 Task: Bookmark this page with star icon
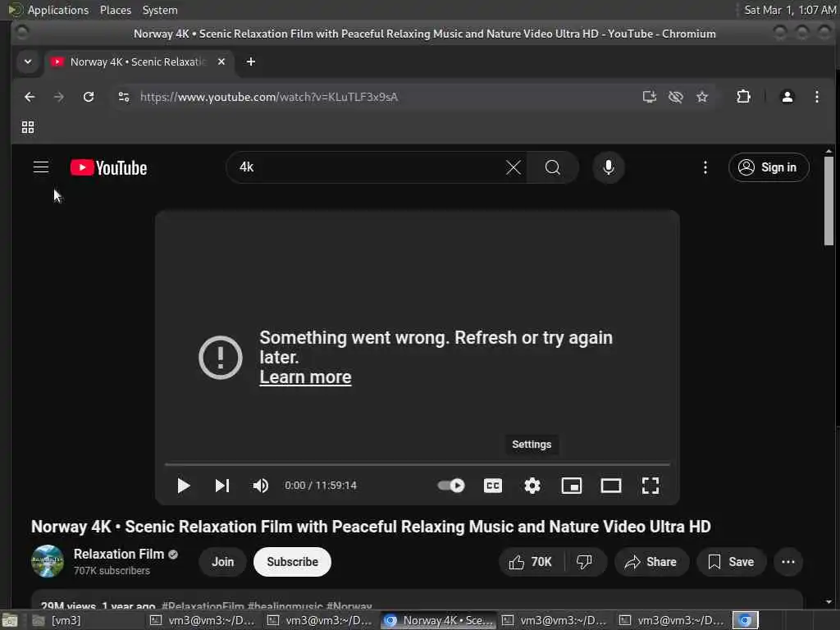(702, 97)
